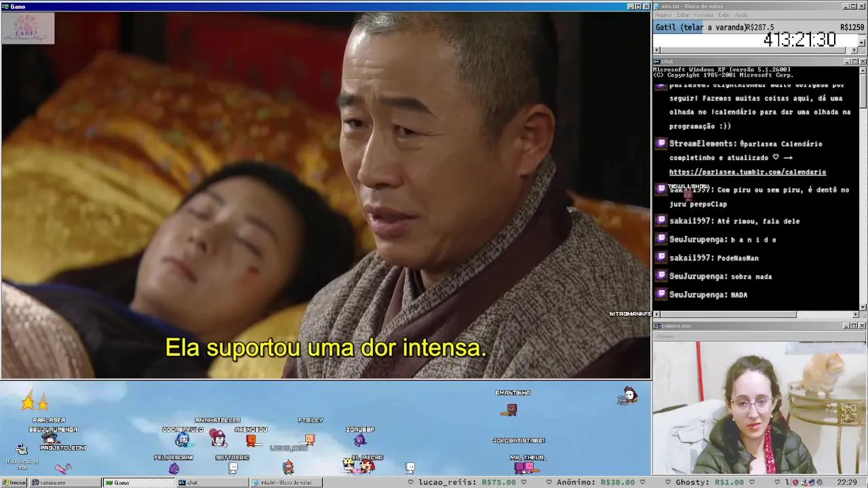Click the camera.exe title bar icon
Viewport: 868px width, 488px height.
[658, 326]
